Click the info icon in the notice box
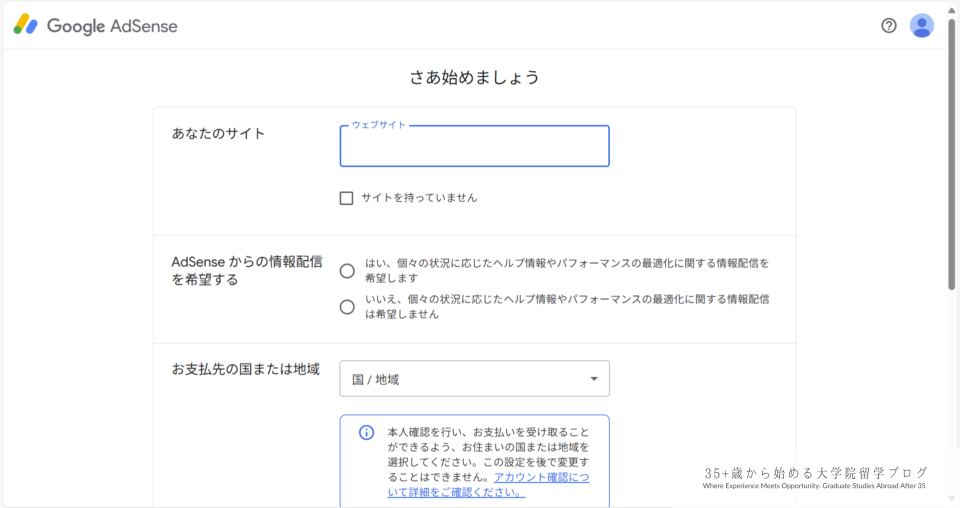 click(x=367, y=433)
